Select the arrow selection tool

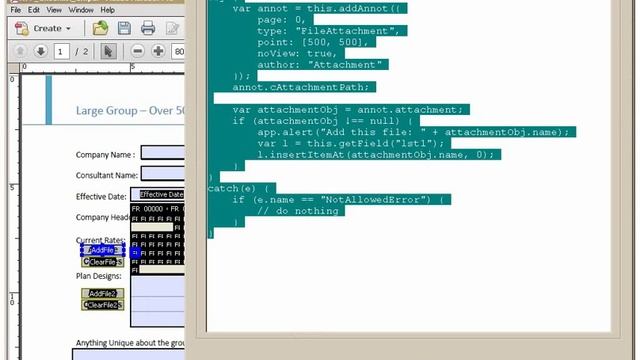pyautogui.click(x=108, y=51)
